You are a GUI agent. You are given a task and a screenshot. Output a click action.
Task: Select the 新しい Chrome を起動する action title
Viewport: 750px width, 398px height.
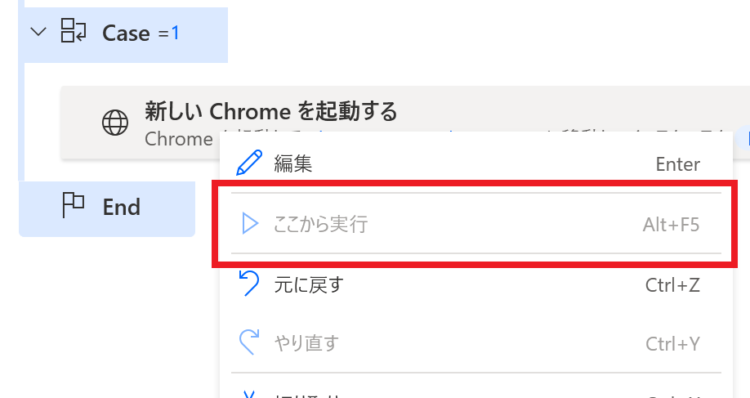(x=271, y=111)
